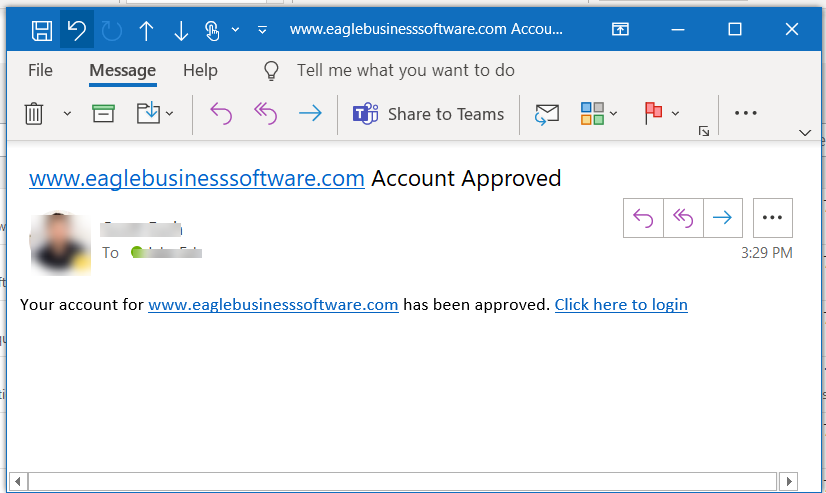
Task: Click the horizontal scrollbar right arrow
Action: point(789,482)
